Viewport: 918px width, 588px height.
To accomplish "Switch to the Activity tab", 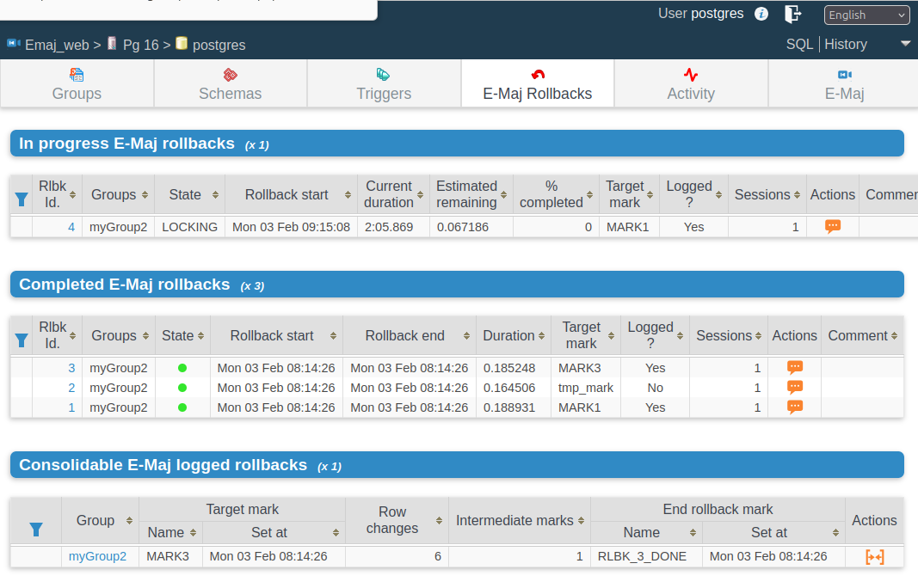I will (691, 83).
